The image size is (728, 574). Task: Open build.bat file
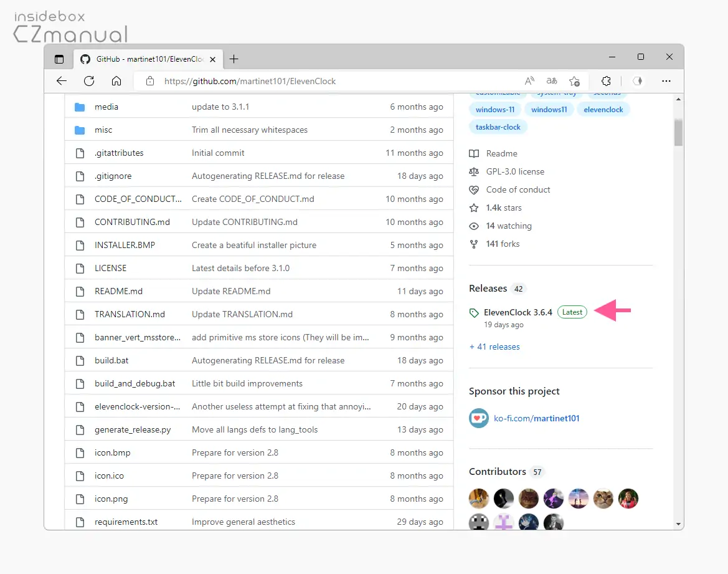[x=111, y=361]
